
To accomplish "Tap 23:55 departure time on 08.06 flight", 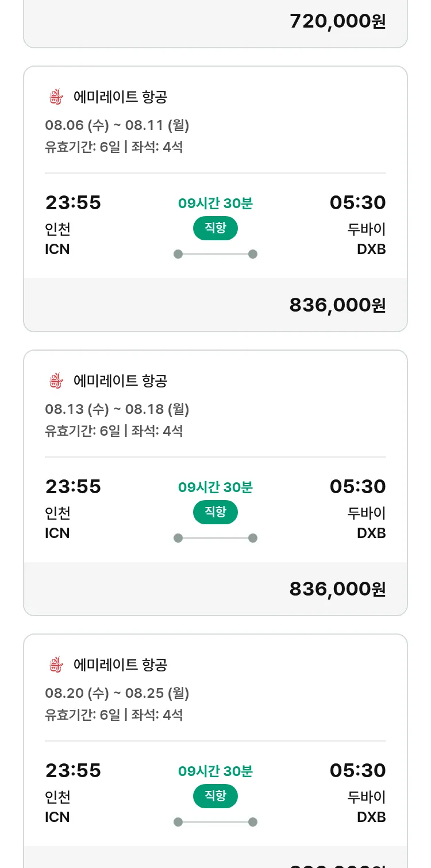I will [73, 203].
